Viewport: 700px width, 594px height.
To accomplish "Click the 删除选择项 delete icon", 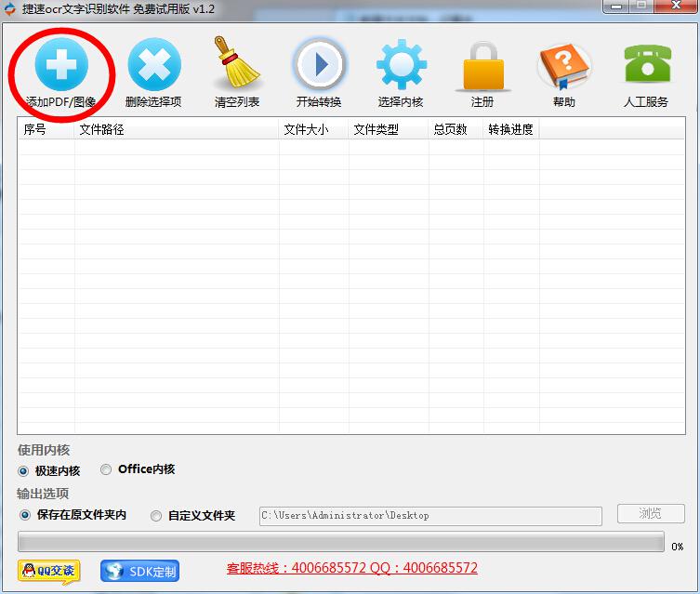I will pyautogui.click(x=154, y=64).
